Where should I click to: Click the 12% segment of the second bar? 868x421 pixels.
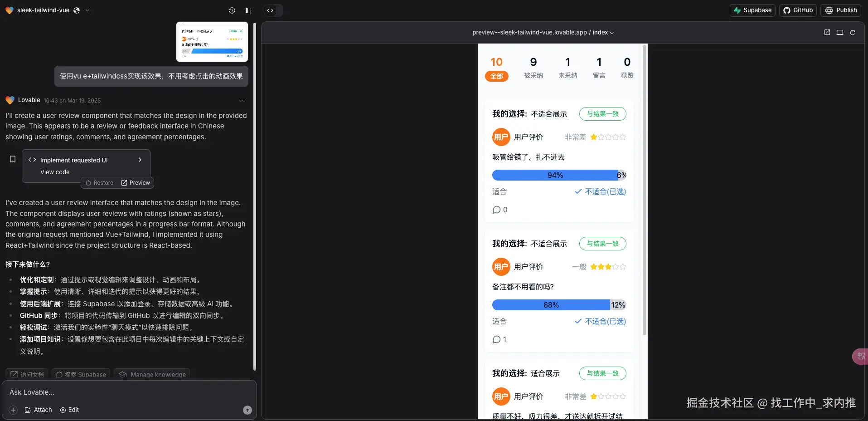click(618, 305)
